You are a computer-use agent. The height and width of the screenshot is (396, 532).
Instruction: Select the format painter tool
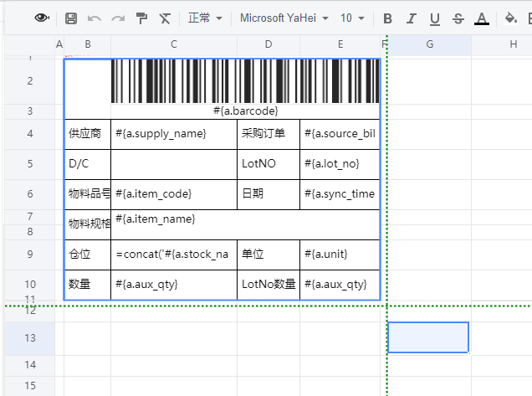[141, 18]
